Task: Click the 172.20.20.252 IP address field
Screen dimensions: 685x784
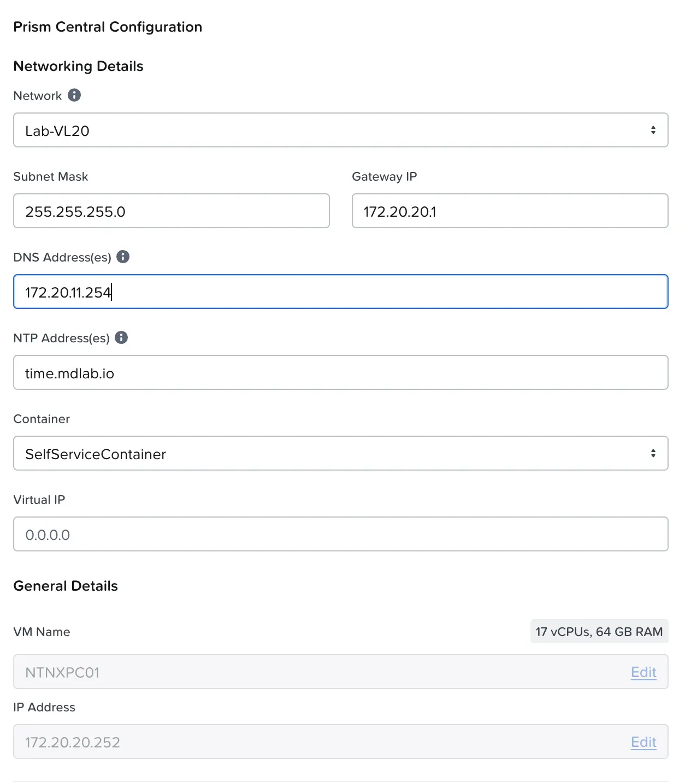Action: tap(341, 741)
